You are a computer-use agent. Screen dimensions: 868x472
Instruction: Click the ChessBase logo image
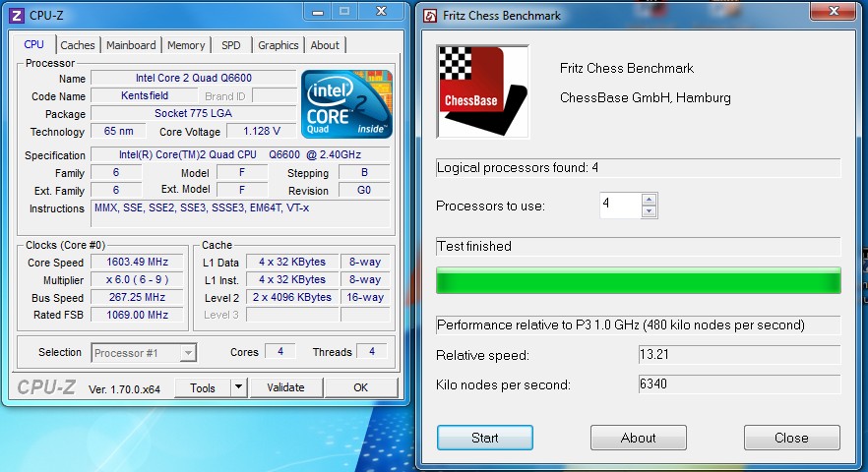tap(482, 91)
